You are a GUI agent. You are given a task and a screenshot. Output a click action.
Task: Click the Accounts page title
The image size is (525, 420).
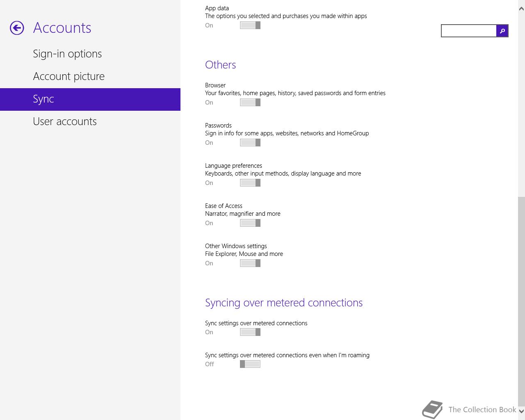(x=62, y=28)
